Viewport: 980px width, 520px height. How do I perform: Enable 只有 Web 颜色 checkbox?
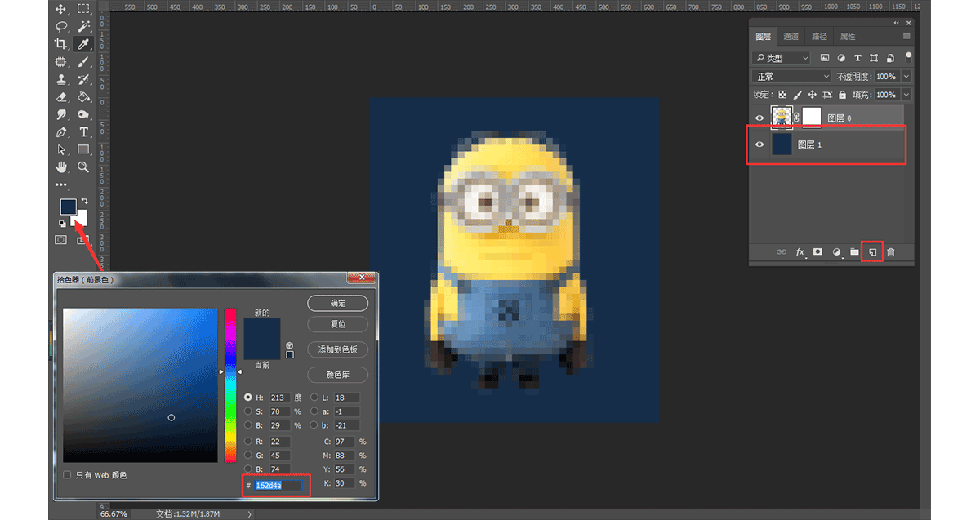[x=67, y=474]
